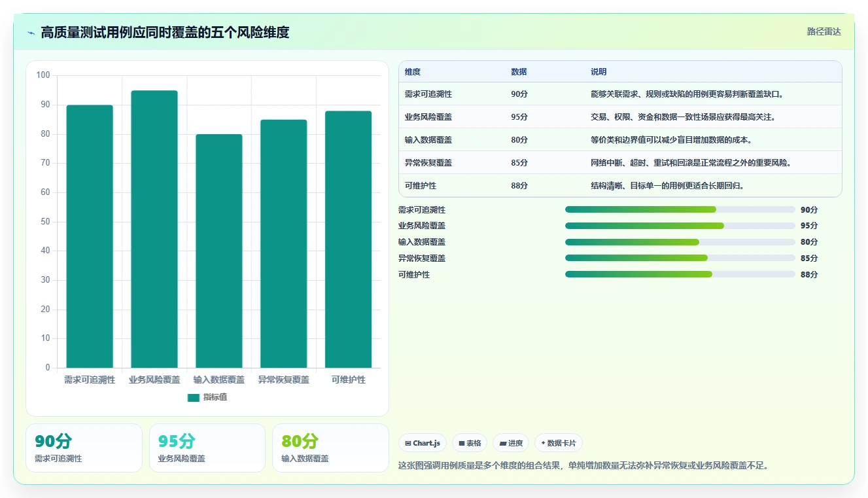Image resolution: width=868 pixels, height=498 pixels.
Task: Click the 异常恢复覆盖 progress bar
Action: tap(680, 258)
